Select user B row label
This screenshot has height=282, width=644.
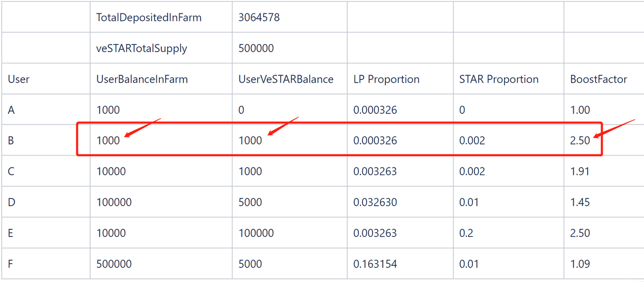[11, 141]
